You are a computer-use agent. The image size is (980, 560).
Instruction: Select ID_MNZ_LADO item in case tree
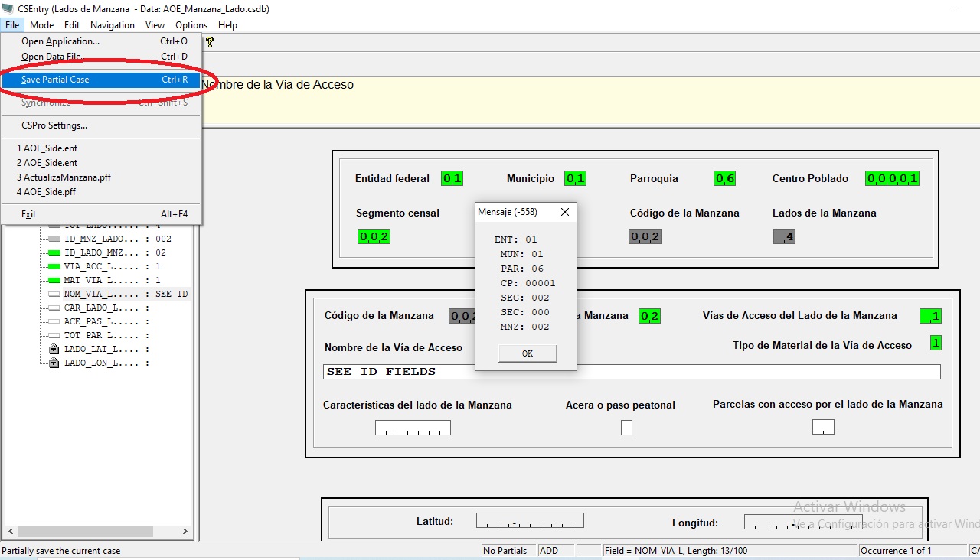(117, 239)
